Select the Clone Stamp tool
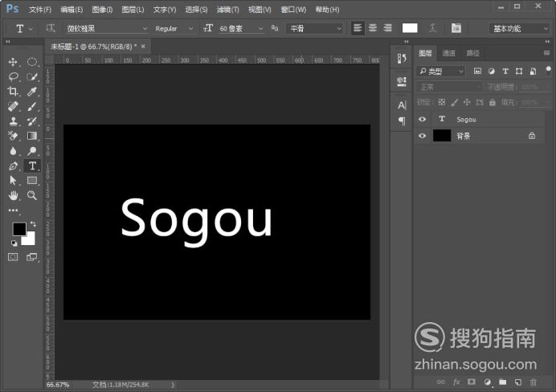The height and width of the screenshot is (392, 556). coord(13,121)
